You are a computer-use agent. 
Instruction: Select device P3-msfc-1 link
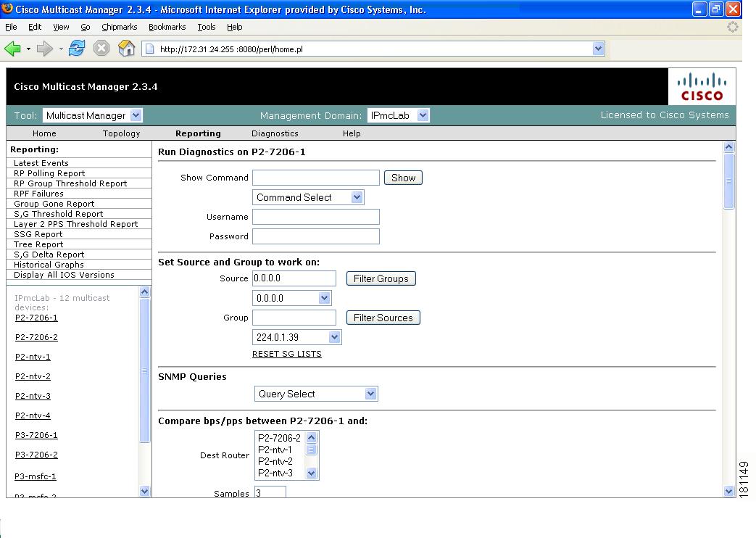pyautogui.click(x=36, y=476)
